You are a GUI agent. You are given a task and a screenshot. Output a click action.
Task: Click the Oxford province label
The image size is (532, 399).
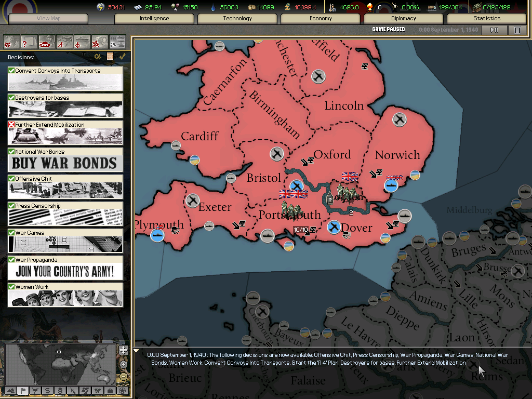point(332,154)
